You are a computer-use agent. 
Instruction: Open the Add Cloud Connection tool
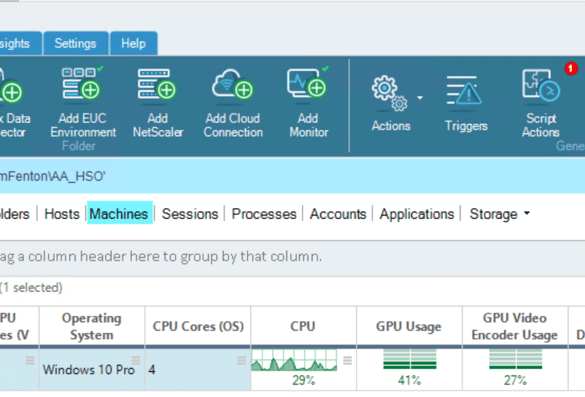[233, 84]
